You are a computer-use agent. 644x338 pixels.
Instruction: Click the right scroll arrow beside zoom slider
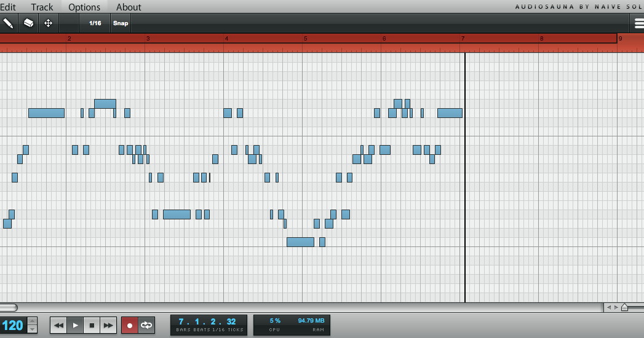[x=616, y=307]
